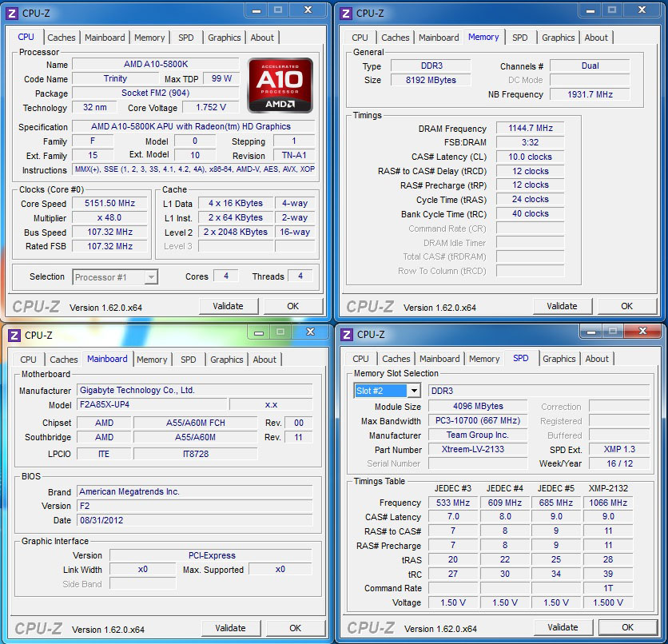Image resolution: width=668 pixels, height=644 pixels.
Task: Click Validate in the SPD tab window
Action: 563,627
